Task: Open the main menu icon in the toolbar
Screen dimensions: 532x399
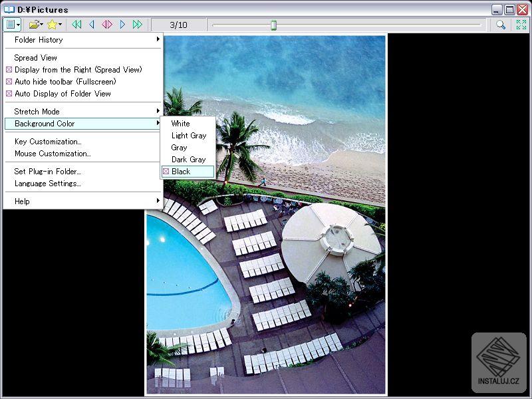Action: pos(12,25)
